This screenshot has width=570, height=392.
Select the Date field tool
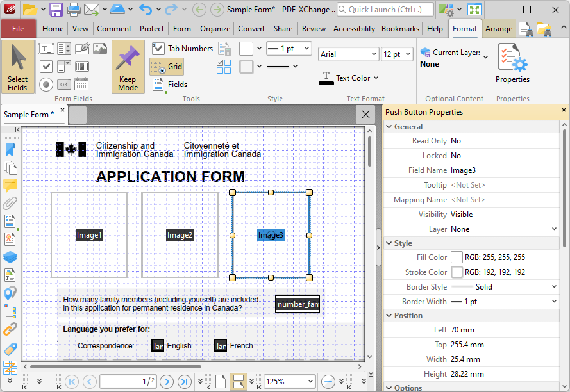(81, 84)
